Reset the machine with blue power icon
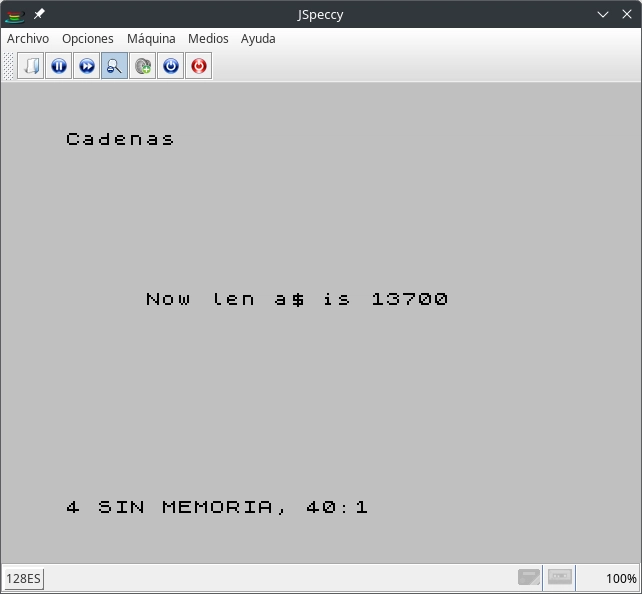The width and height of the screenshot is (642, 594). click(171, 65)
